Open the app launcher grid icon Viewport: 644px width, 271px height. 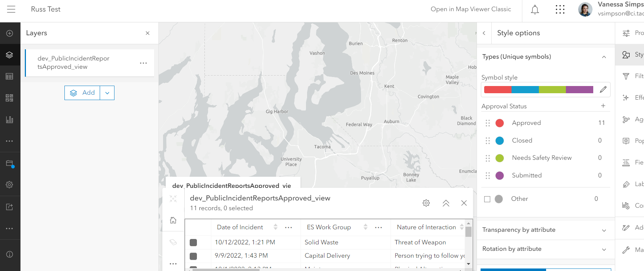coord(560,10)
